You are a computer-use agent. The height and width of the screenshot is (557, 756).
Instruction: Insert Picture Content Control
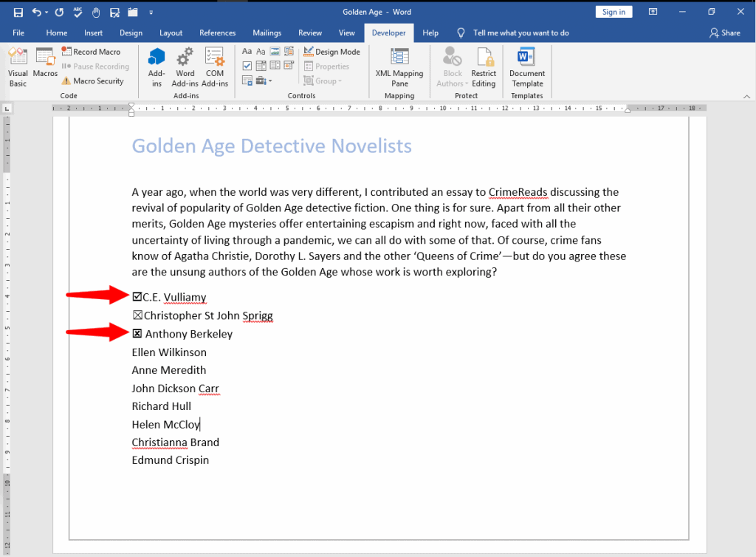coord(275,52)
